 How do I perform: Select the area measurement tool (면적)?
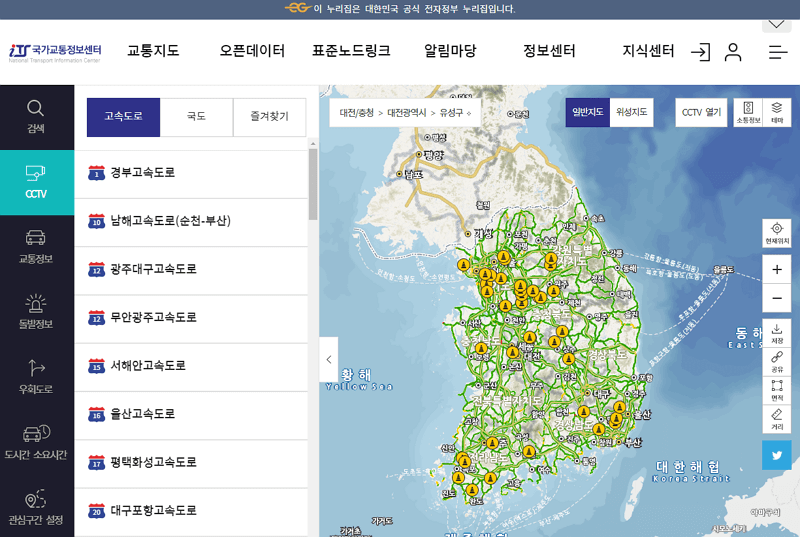(x=777, y=391)
